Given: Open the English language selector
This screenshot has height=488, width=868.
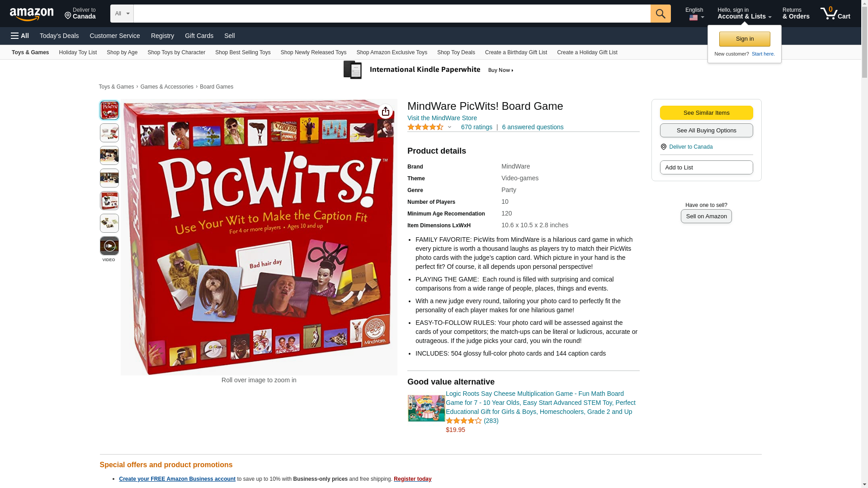Looking at the screenshot, I should pos(695,14).
